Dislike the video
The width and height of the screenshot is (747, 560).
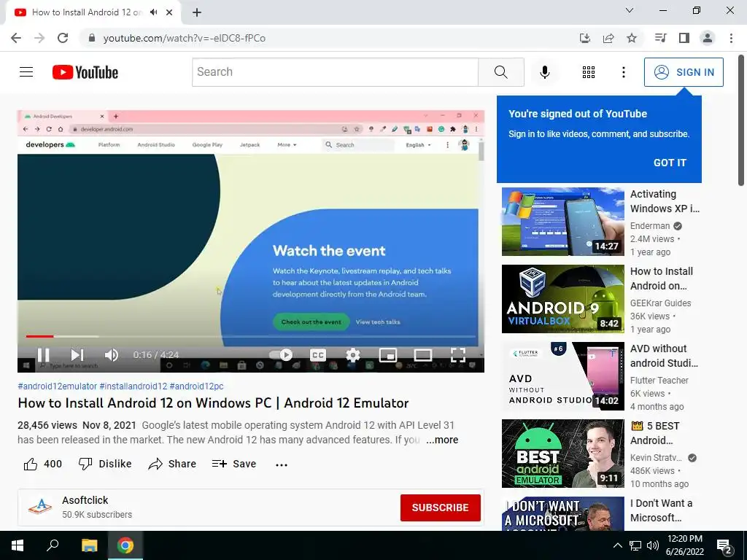105,464
